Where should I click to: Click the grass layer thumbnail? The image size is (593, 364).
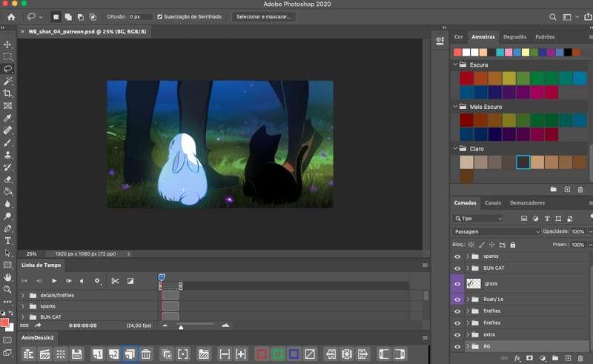pos(474,283)
